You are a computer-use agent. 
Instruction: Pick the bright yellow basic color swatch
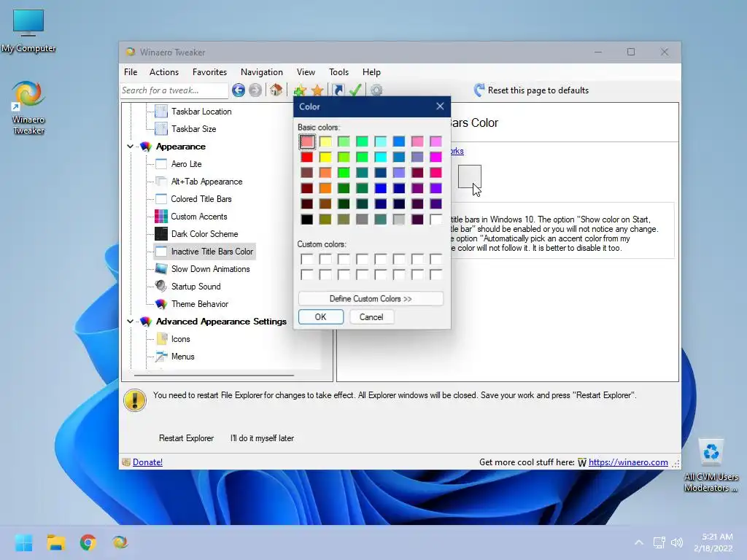coord(325,157)
